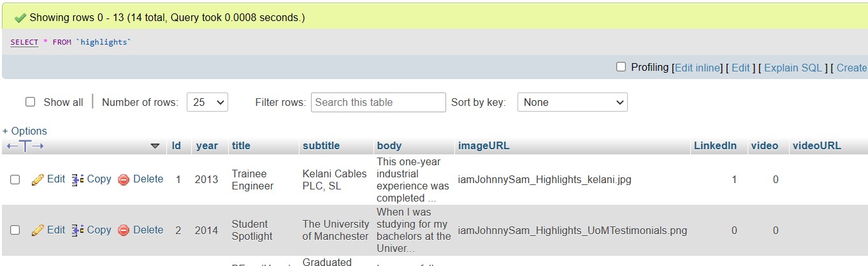The image size is (868, 266).
Task: Click the pencil Edit icon for row 1
Action: (x=38, y=180)
